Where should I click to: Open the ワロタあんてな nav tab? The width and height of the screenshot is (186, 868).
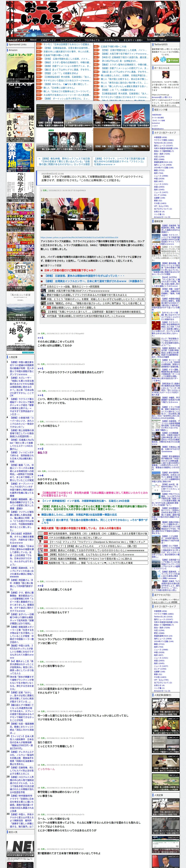coord(92,40)
